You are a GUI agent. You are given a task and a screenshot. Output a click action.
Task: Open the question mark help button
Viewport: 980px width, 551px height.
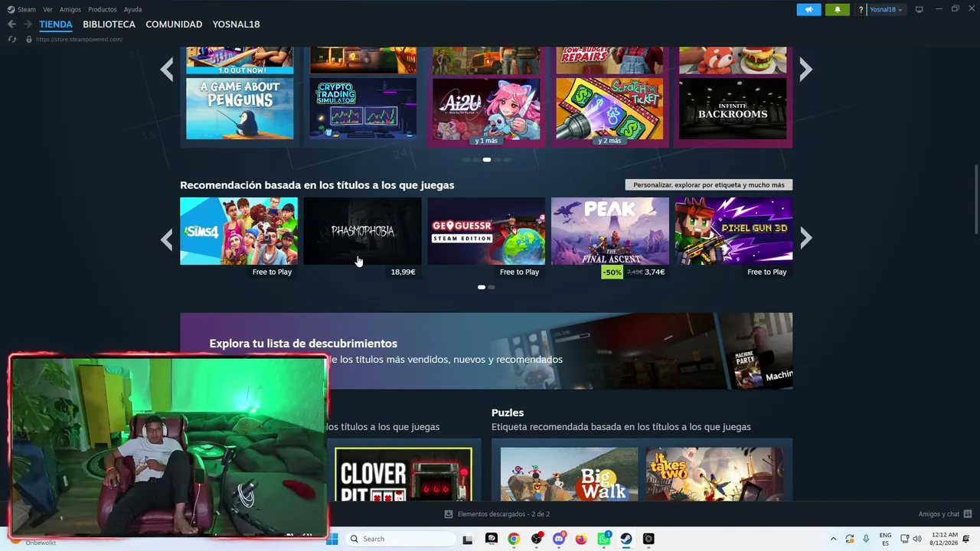[861, 9]
